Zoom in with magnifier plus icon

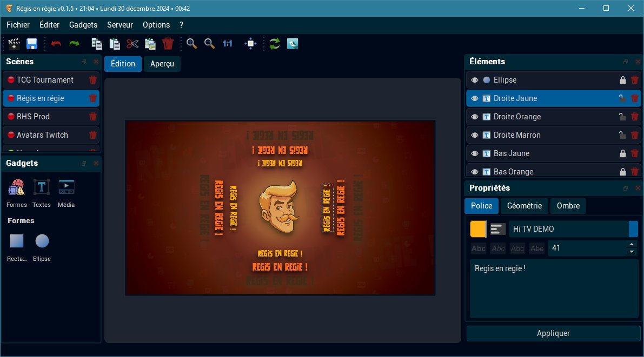click(192, 44)
